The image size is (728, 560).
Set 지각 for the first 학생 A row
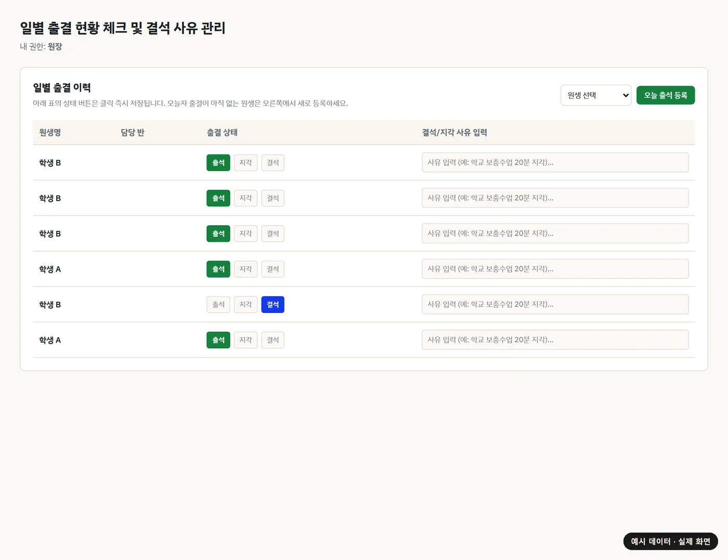point(245,269)
